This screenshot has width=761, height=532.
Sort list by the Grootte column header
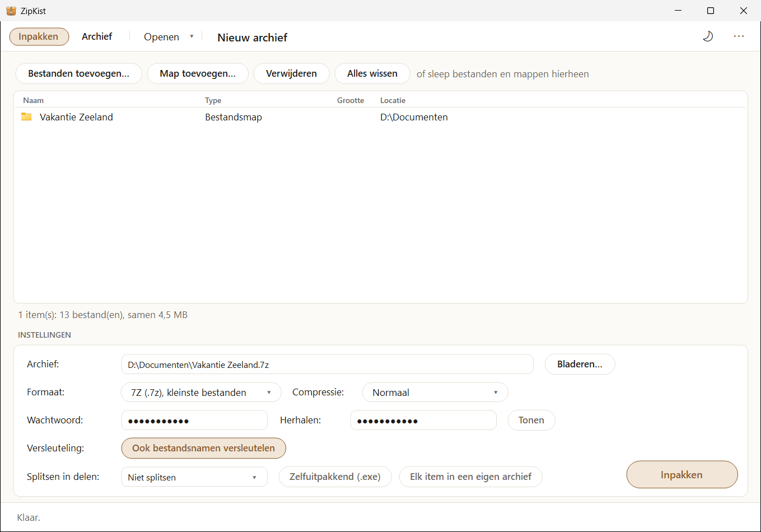[351, 100]
